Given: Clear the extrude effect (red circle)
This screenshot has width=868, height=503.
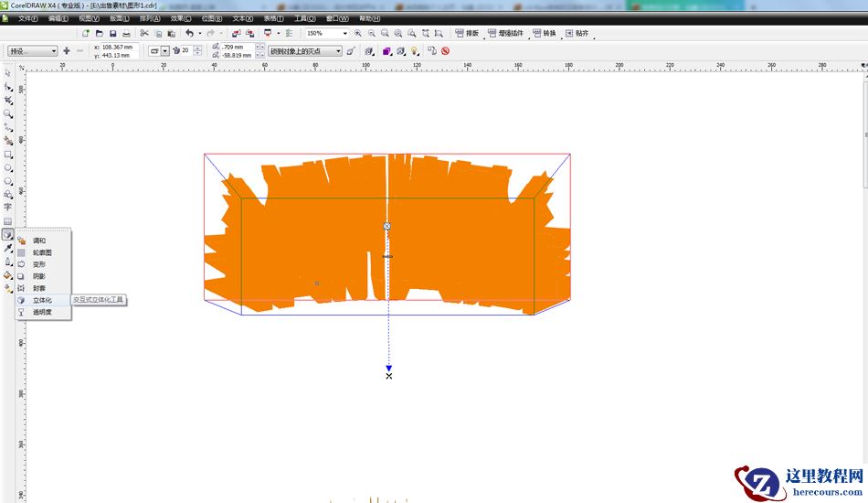Looking at the screenshot, I should (x=446, y=51).
